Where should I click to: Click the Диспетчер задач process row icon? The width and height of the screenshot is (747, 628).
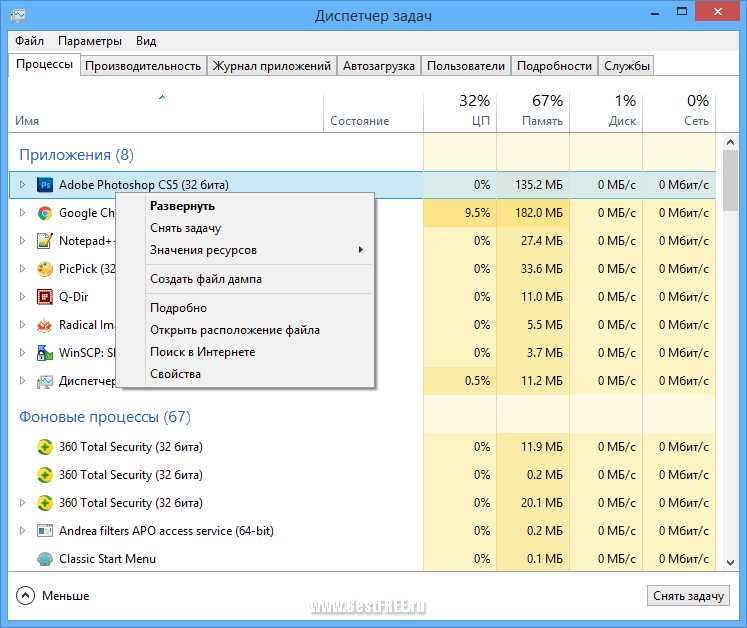[x=45, y=381]
